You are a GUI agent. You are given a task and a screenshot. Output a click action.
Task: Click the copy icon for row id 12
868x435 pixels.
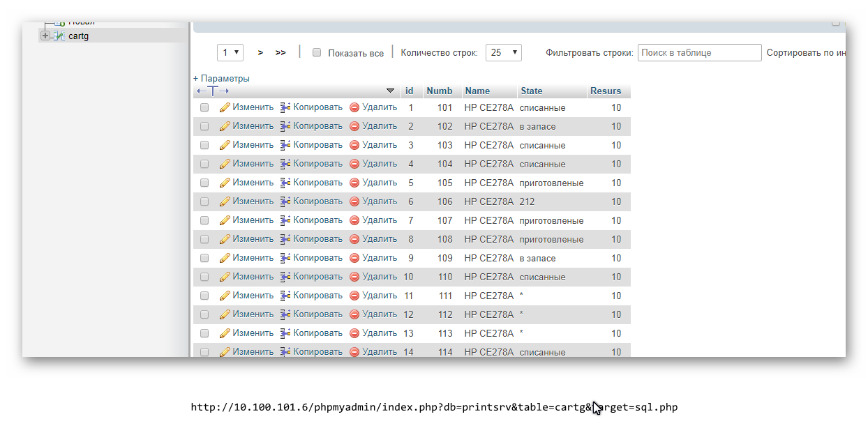285,314
